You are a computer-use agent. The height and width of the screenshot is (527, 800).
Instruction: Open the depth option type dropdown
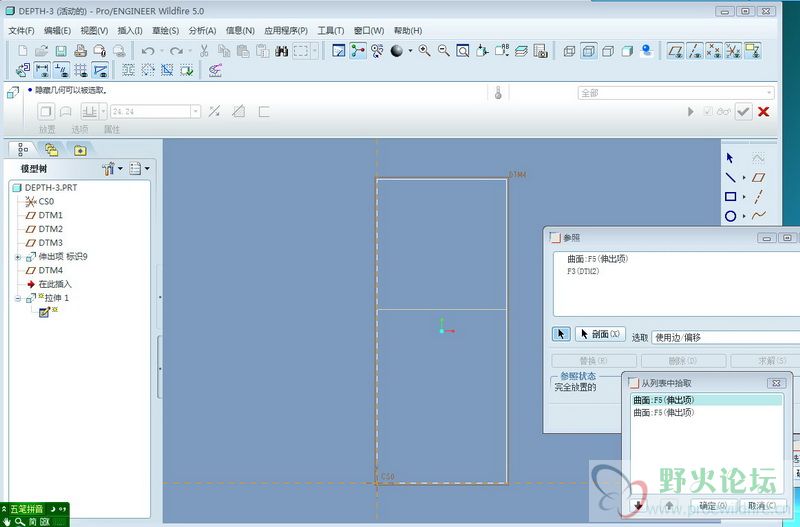pyautogui.click(x=104, y=111)
